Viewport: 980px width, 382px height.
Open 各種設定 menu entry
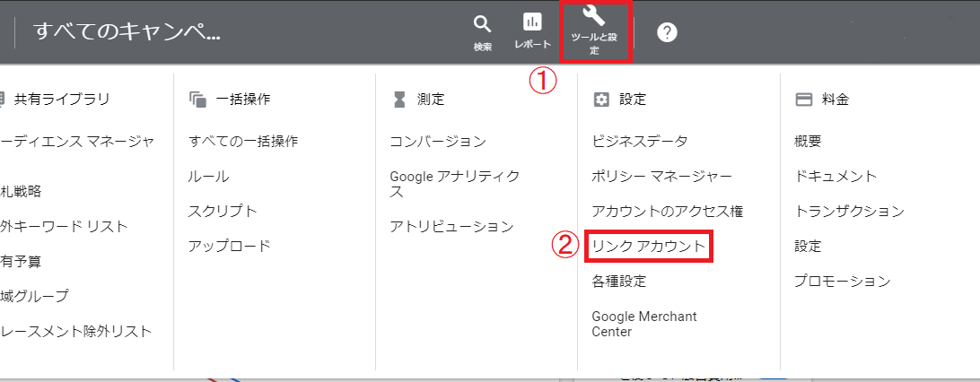coord(618,282)
